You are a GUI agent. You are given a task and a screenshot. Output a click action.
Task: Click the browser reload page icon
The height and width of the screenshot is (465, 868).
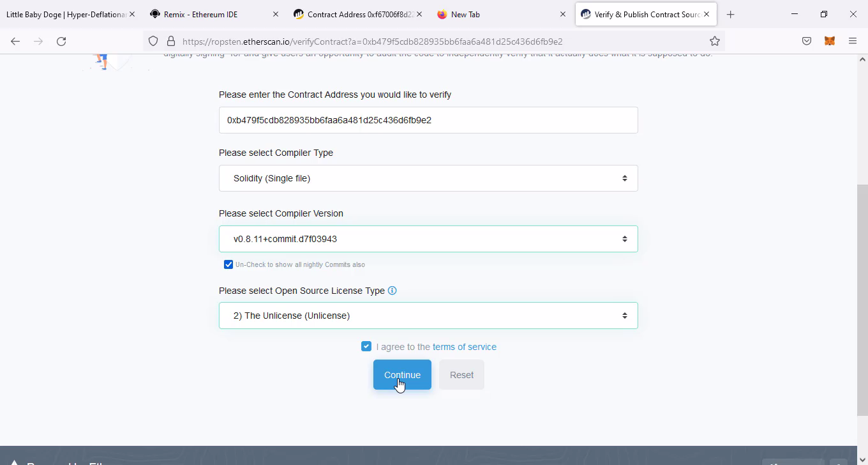[x=61, y=42]
